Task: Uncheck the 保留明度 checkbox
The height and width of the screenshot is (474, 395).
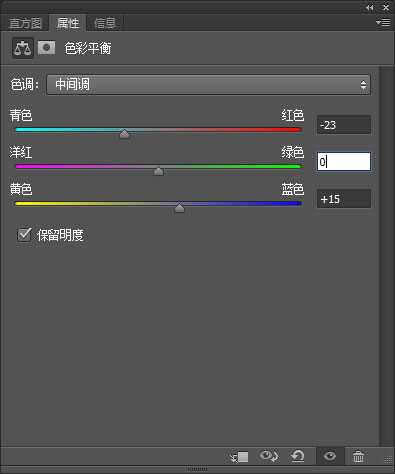Action: coord(24,235)
